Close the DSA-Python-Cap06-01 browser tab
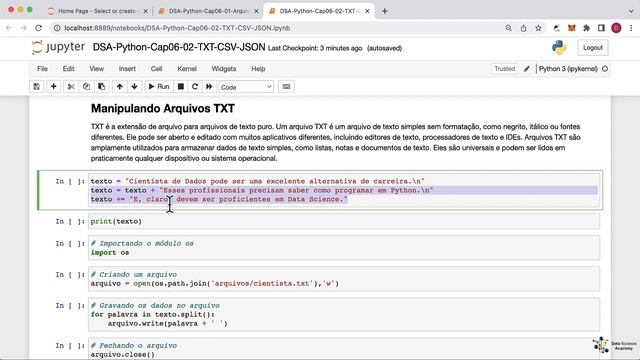Viewport: 640px width, 360px height. coord(256,11)
